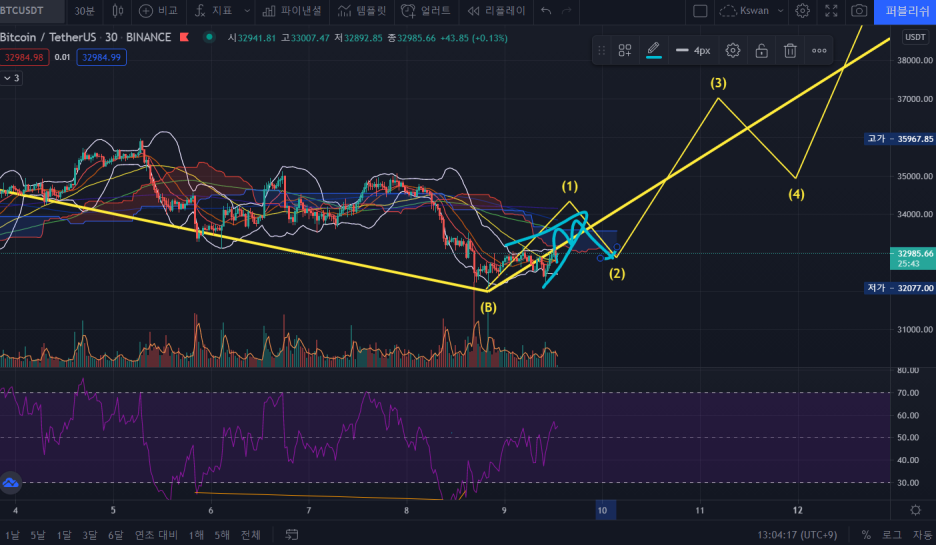Select the 5해 time range
The height and width of the screenshot is (545, 936).
[x=222, y=535]
